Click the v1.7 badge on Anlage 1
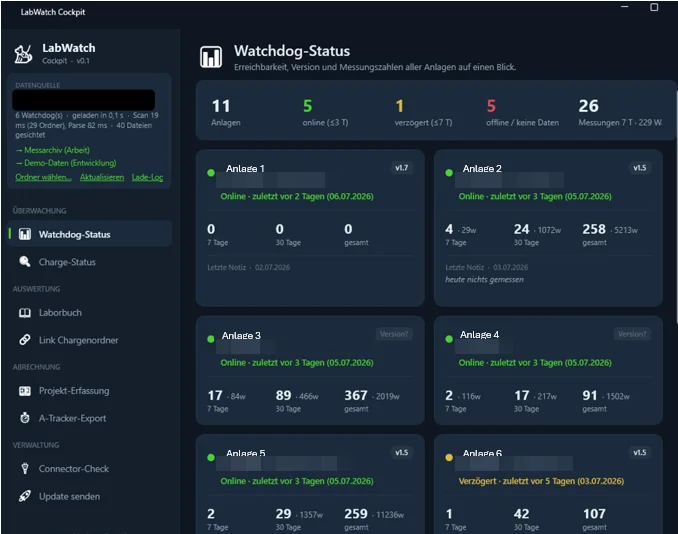The height and width of the screenshot is (534, 678). pos(401,168)
